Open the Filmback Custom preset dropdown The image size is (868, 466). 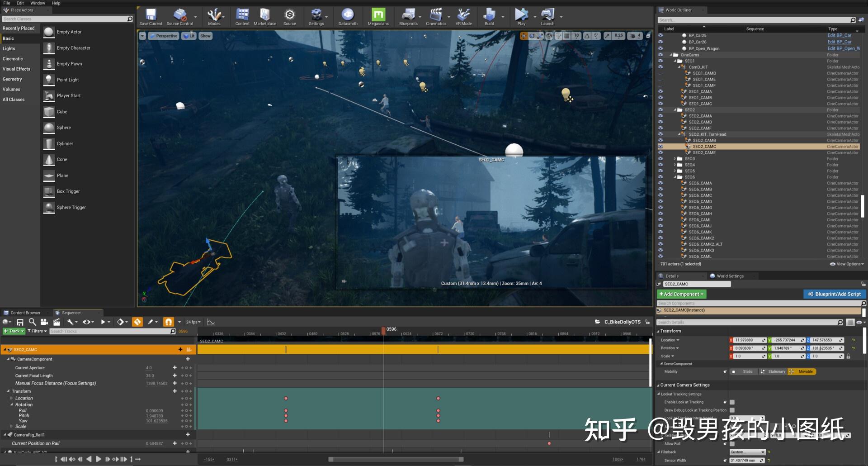(747, 452)
